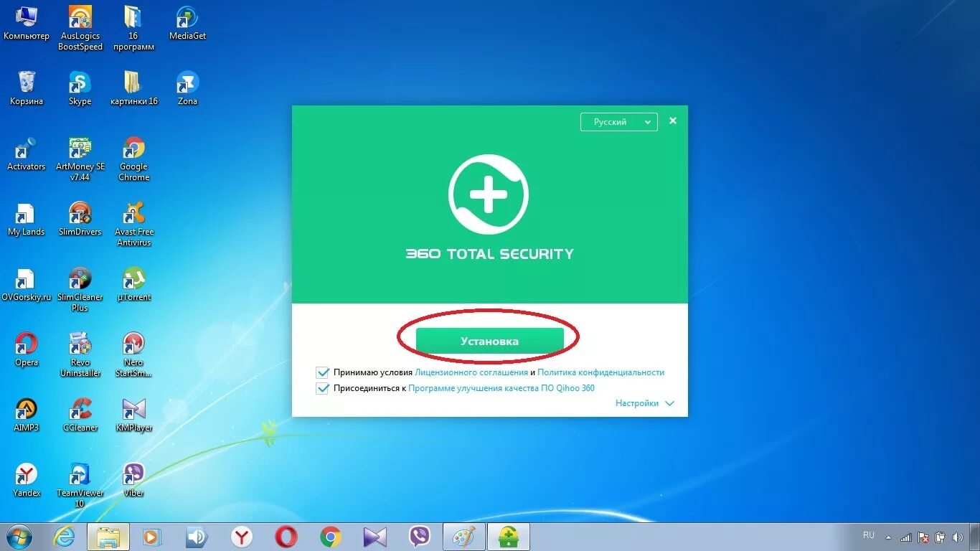Expand the Настройки settings section

(644, 403)
